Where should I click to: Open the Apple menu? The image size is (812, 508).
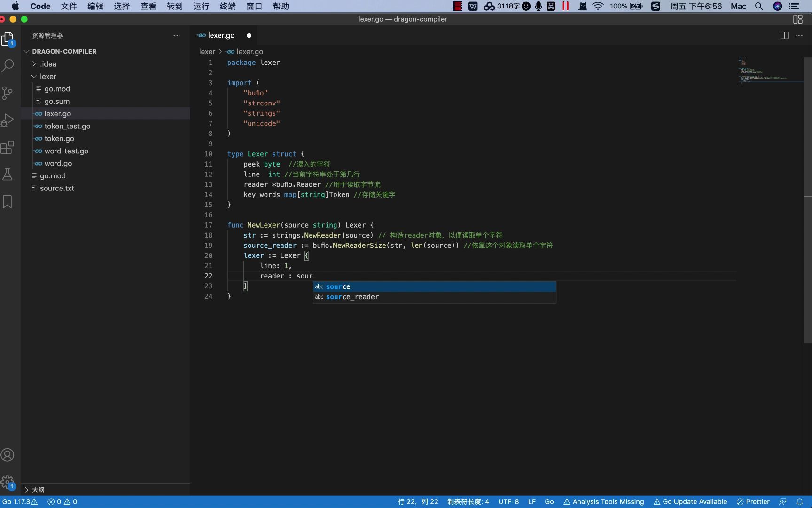point(15,6)
